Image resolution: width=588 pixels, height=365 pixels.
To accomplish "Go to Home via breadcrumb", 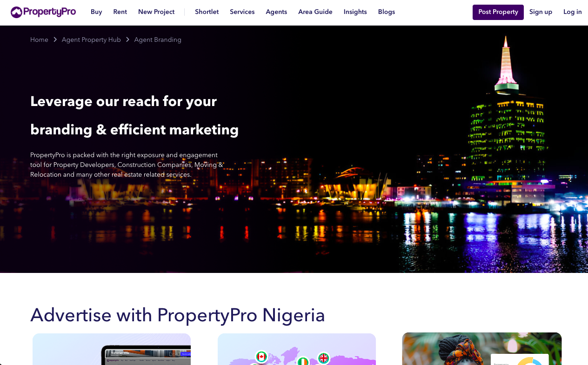I will tap(39, 40).
